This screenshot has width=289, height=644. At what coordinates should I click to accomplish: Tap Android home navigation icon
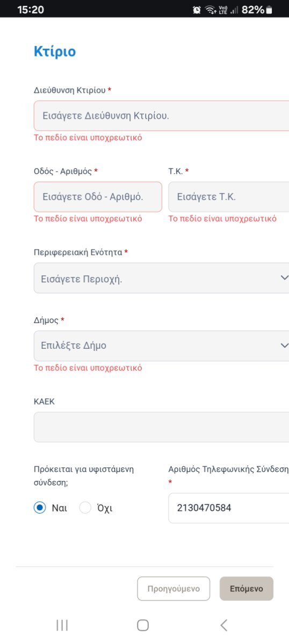[x=143, y=625]
